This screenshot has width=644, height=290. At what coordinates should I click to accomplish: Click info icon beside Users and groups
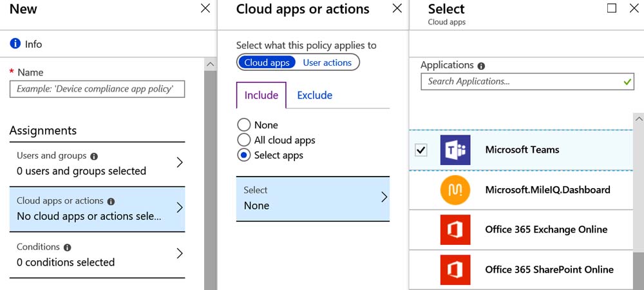pyautogui.click(x=94, y=157)
